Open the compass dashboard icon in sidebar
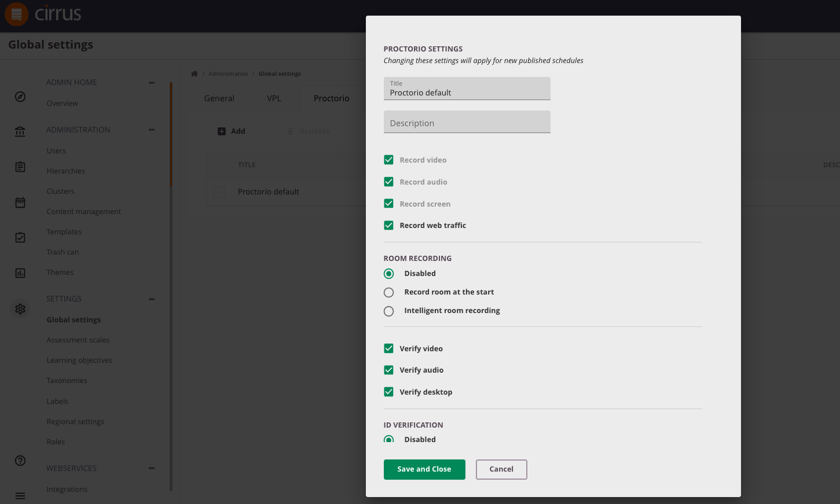840x504 pixels. [x=20, y=97]
